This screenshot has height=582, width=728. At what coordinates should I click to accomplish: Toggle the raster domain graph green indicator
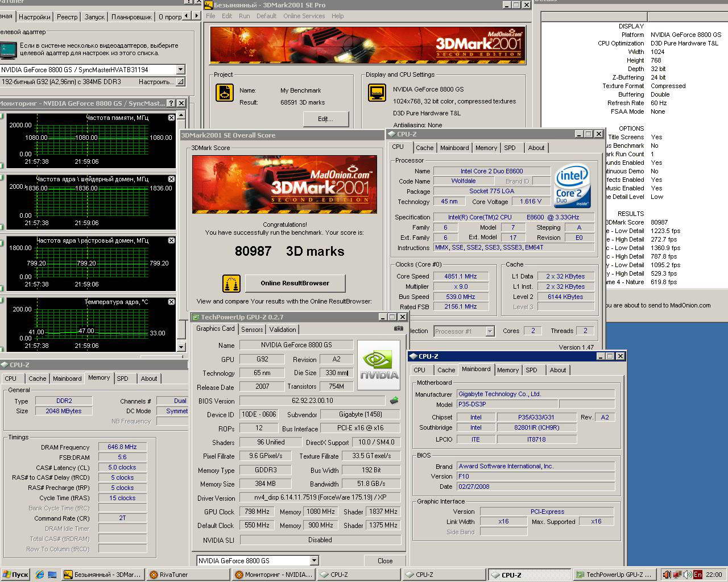point(2,243)
